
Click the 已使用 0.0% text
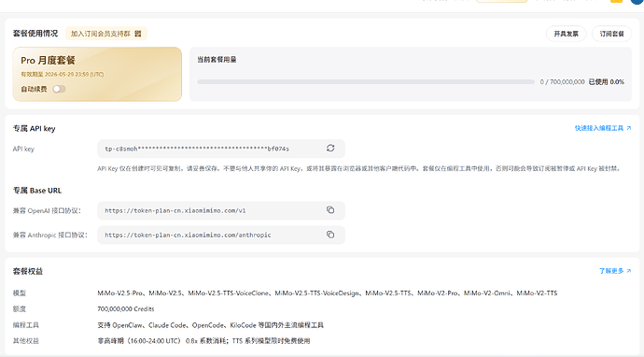pos(607,82)
